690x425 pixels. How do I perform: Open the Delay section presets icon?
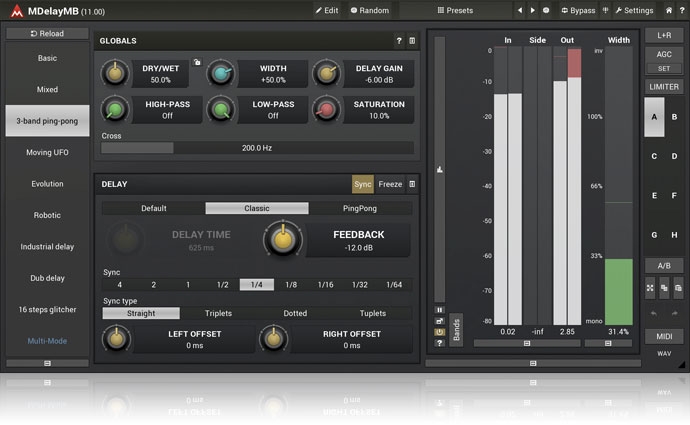click(412, 184)
